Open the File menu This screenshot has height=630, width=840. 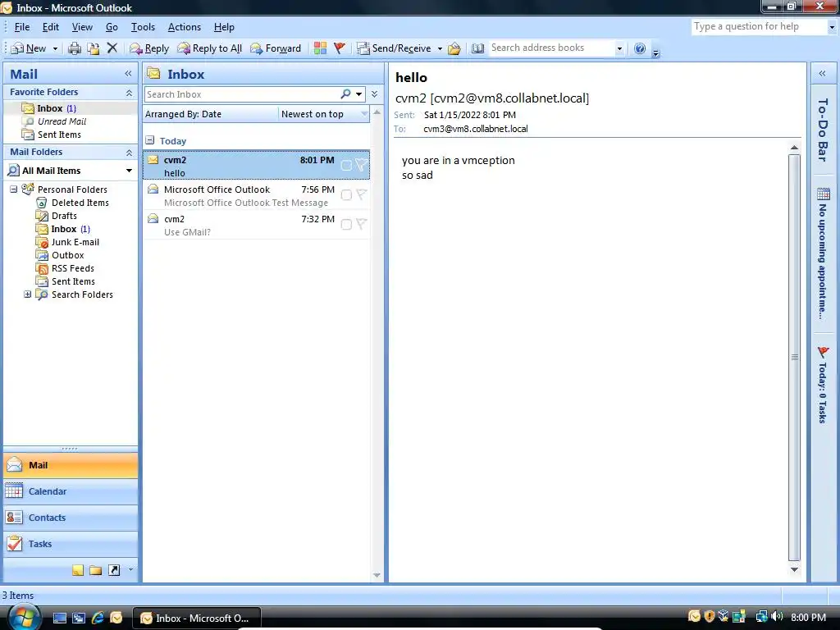(22, 27)
